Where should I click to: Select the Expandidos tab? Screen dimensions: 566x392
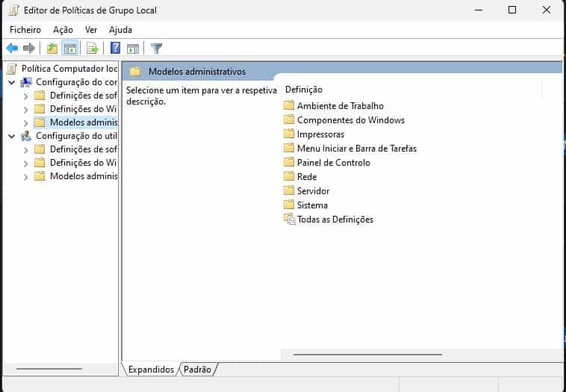pyautogui.click(x=150, y=370)
